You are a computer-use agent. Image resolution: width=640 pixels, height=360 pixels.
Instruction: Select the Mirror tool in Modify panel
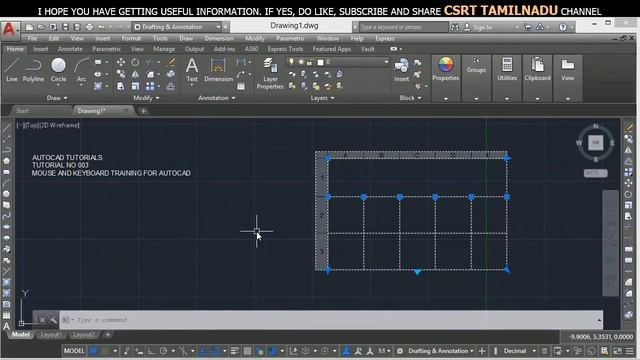(135, 74)
